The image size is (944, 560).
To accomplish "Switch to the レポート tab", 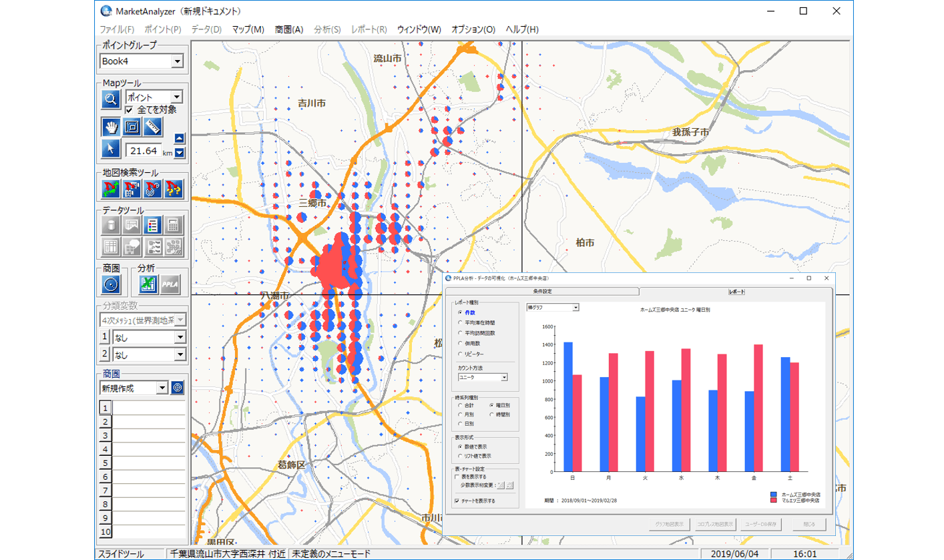I will click(x=736, y=292).
